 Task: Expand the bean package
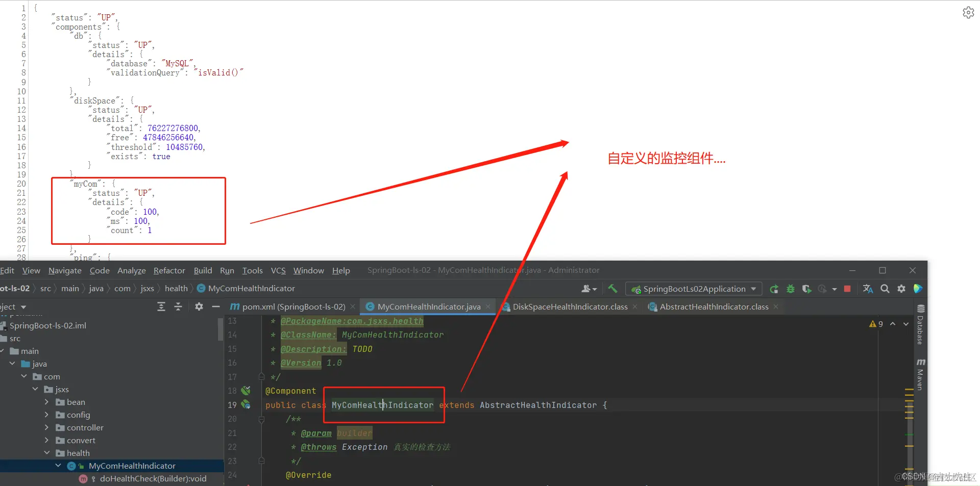point(46,402)
